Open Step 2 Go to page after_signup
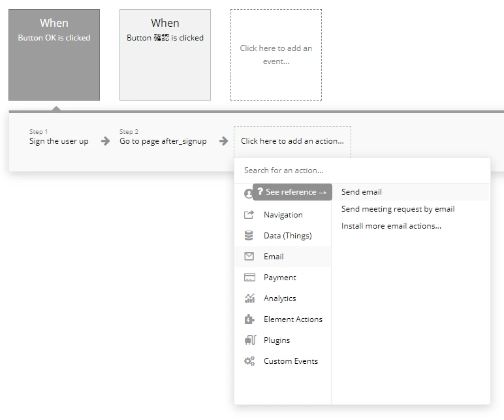 [x=163, y=137]
